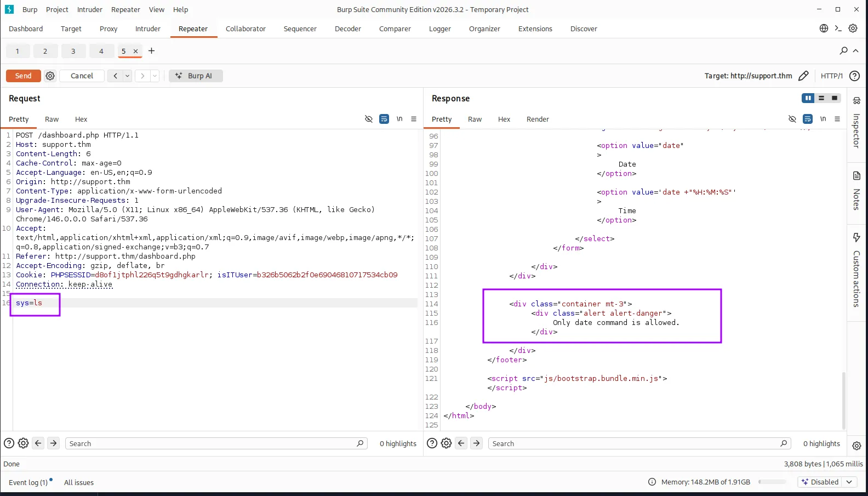Open the Project menu
868x496 pixels.
pyautogui.click(x=57, y=9)
